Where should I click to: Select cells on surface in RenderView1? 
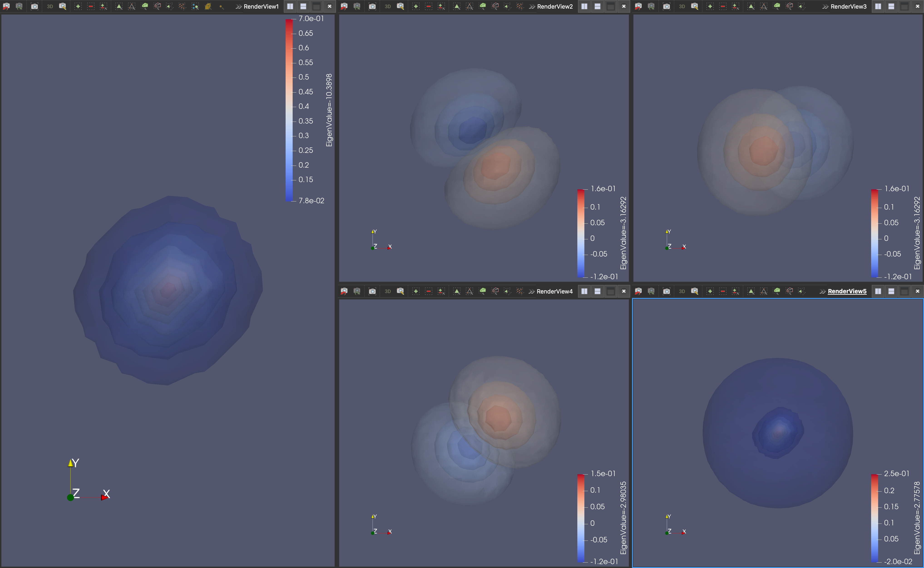119,6
